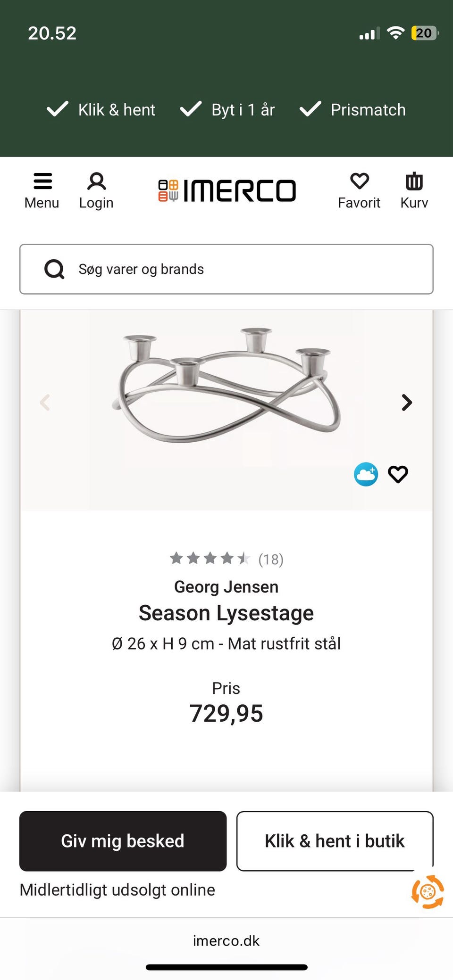This screenshot has height=980, width=453.
Task: Tap the Season Lysestage product image
Action: (x=226, y=387)
